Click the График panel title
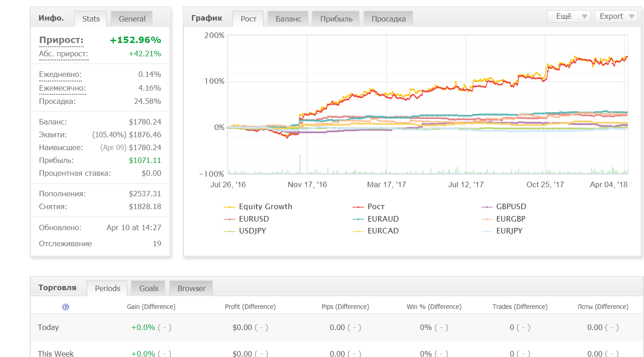Image resolution: width=644 pixels, height=357 pixels. tap(207, 18)
